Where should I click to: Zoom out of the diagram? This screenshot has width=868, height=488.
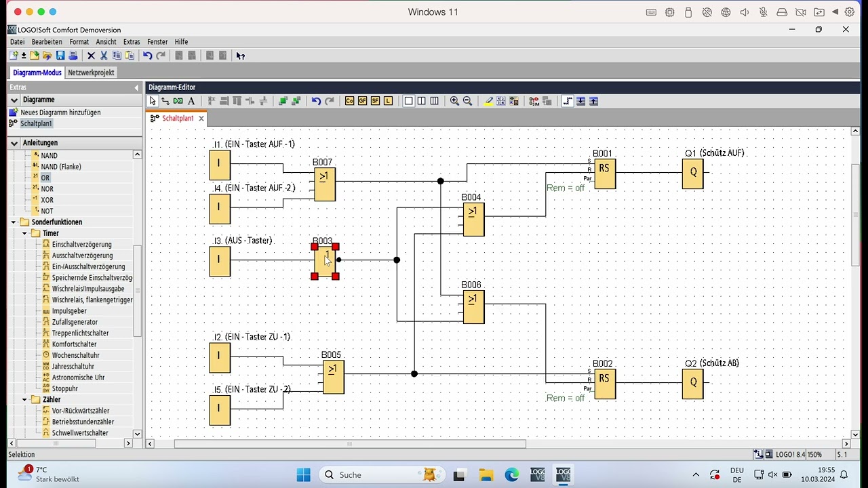(467, 101)
